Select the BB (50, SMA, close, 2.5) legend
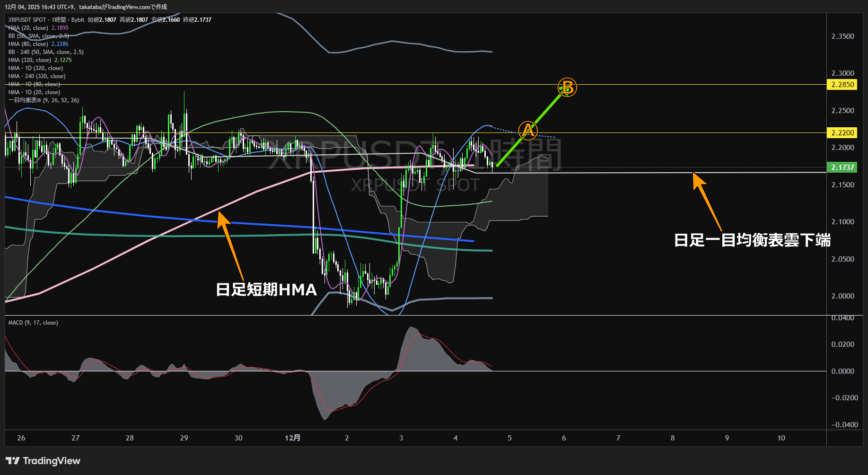Image resolution: width=868 pixels, height=475 pixels. tap(39, 36)
